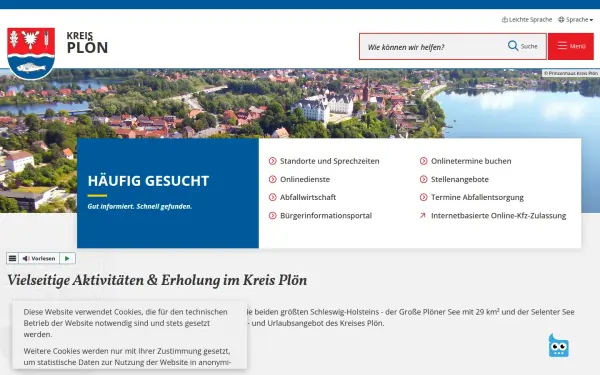
Task: Open Bürgerinformationsportal link
Action: (326, 215)
